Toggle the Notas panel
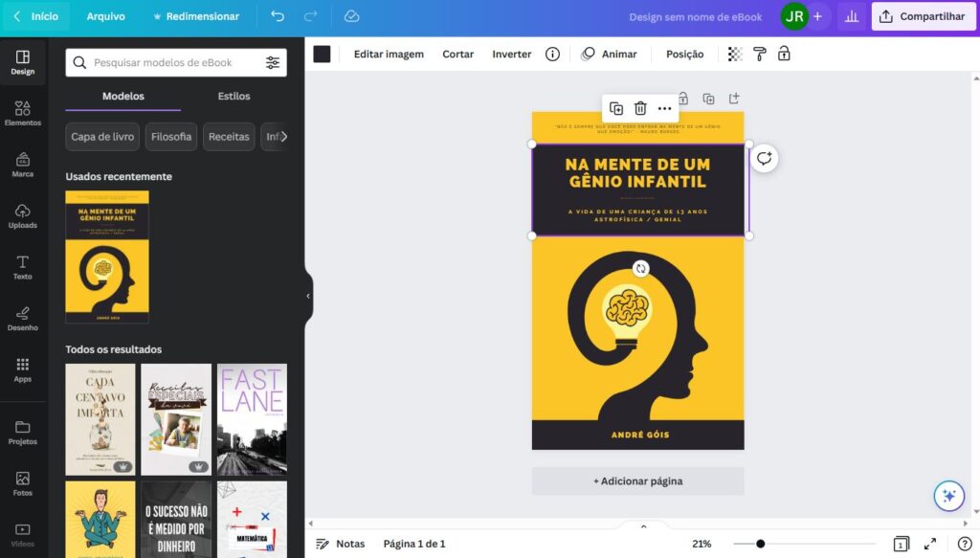 pos(342,544)
